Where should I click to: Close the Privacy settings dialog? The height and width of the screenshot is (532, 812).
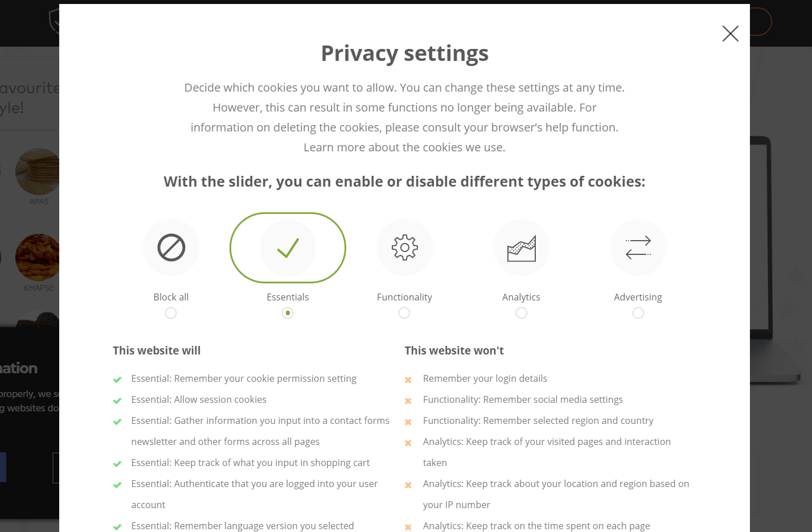pos(730,34)
